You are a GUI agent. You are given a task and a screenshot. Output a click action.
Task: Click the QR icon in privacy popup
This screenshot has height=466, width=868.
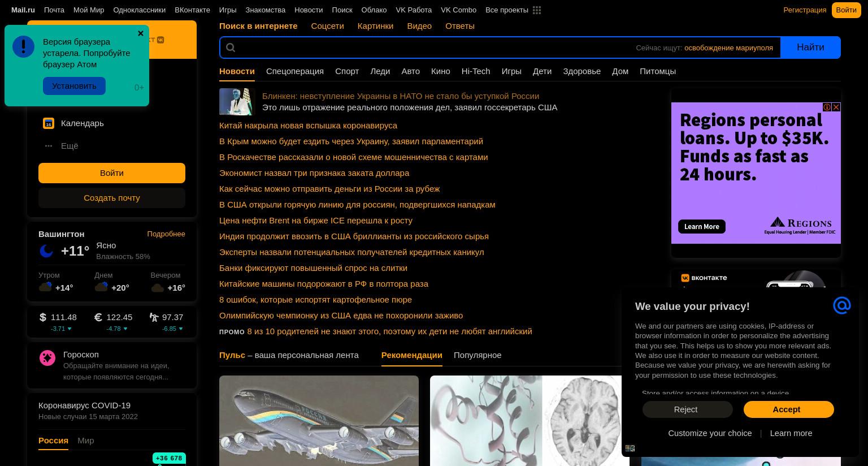(630, 448)
